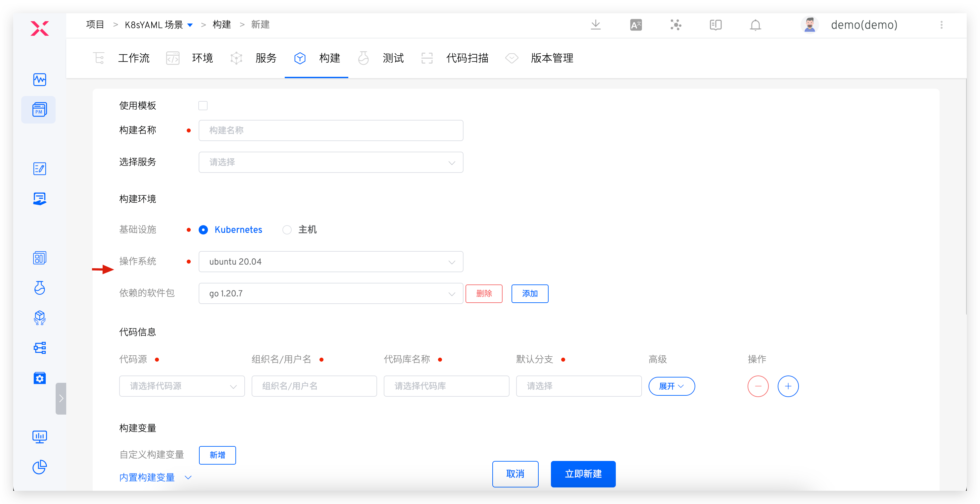Open the ubuntu 20.04 OS dropdown
Image resolution: width=980 pixels, height=504 pixels.
pos(331,262)
